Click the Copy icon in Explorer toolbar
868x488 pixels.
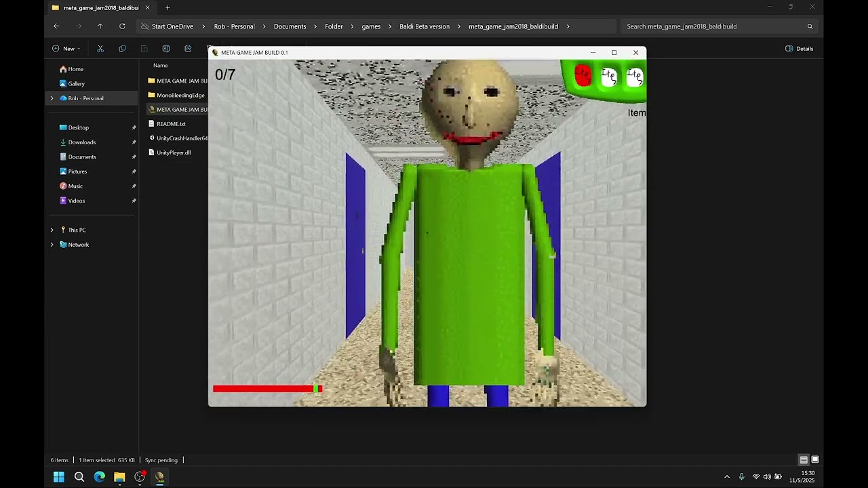(122, 49)
